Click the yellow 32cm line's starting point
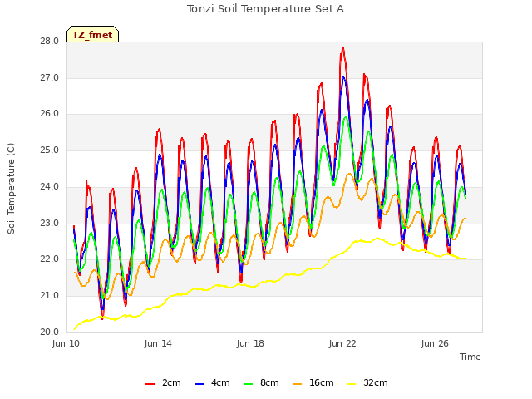Viewport: 532px width, 399px height. tap(74, 329)
